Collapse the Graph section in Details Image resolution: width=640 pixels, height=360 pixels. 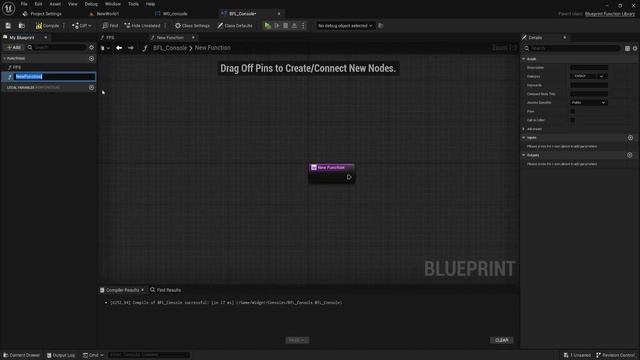point(524,59)
